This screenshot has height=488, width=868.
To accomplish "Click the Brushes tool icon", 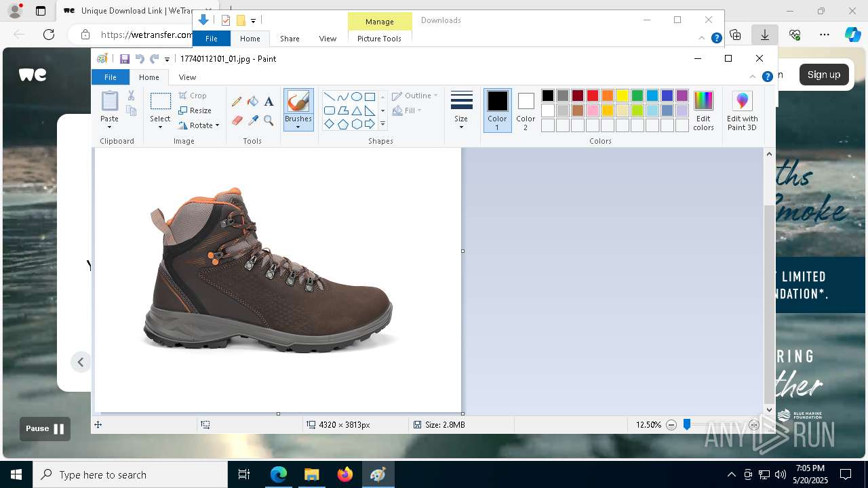I will click(298, 102).
